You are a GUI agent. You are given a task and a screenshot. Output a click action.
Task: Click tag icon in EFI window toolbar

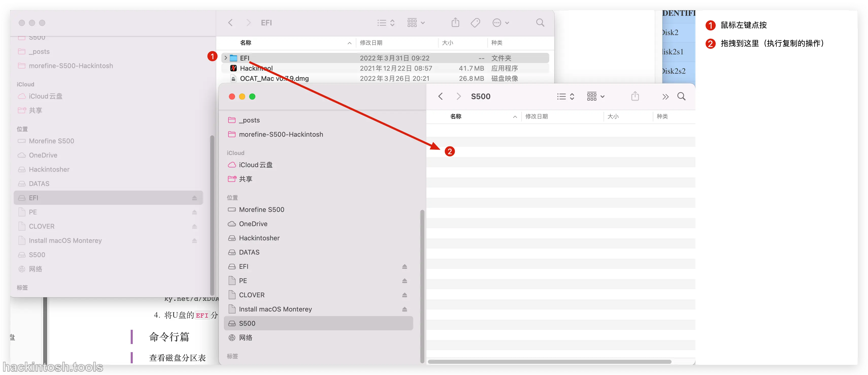click(475, 23)
